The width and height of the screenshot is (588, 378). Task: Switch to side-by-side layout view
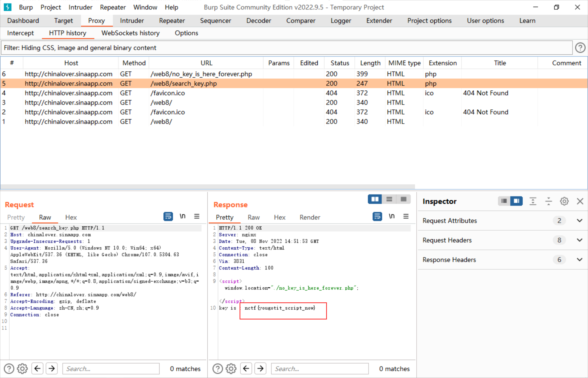point(375,199)
